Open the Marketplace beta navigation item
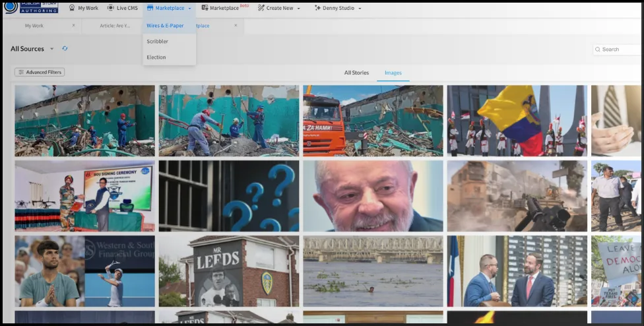The image size is (644, 326). (224, 8)
